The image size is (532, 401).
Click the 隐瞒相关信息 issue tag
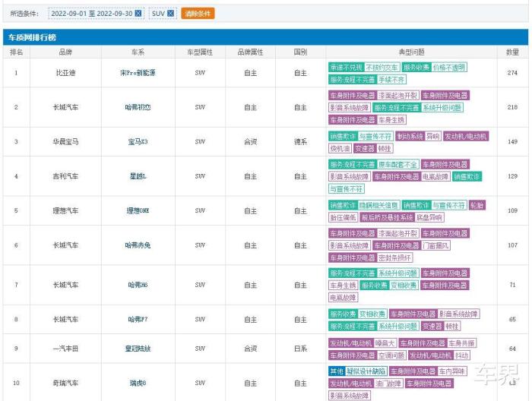pos(379,205)
